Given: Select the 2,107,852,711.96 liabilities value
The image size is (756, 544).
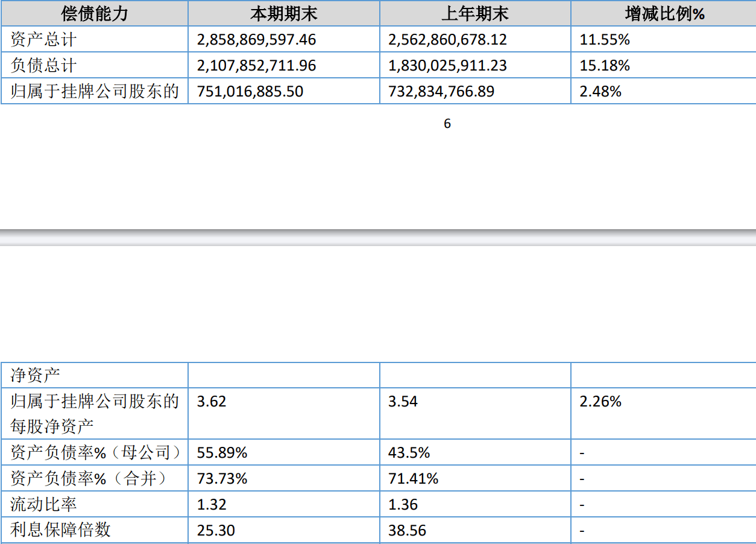Looking at the screenshot, I should point(256,66).
